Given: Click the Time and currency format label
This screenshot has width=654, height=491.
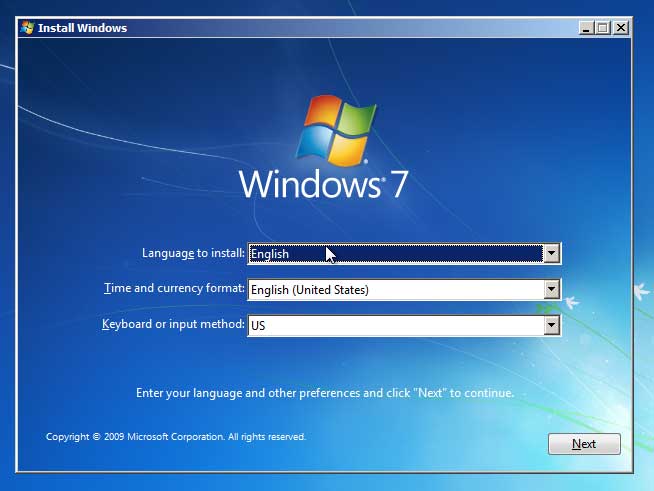Looking at the screenshot, I should coord(174,288).
